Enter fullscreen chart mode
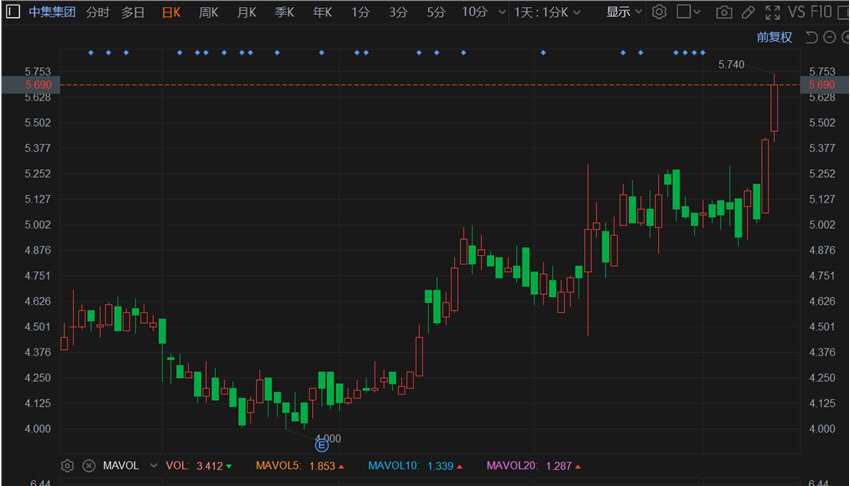Image resolution: width=850 pixels, height=486 pixels. [772, 12]
